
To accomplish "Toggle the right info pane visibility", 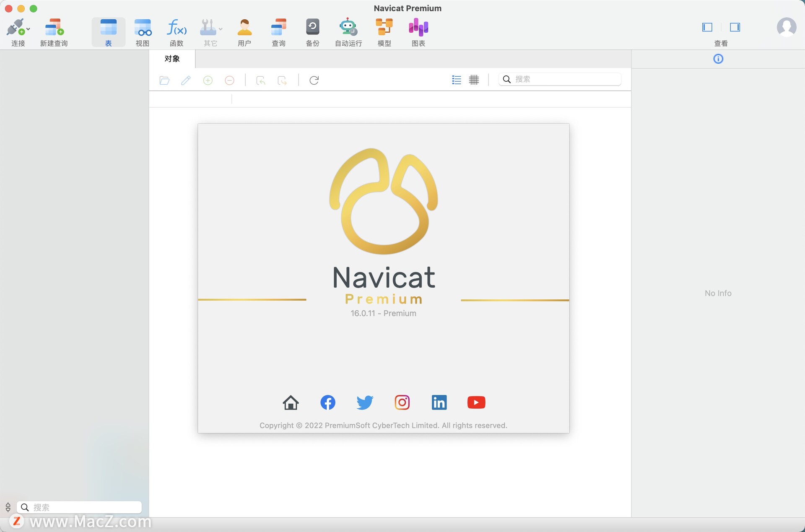I will (x=735, y=27).
